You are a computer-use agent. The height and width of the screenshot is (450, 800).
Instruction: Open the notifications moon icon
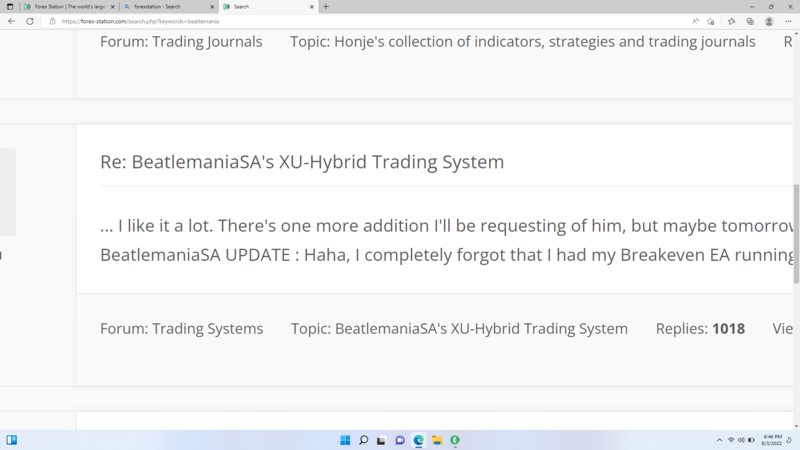(789, 440)
